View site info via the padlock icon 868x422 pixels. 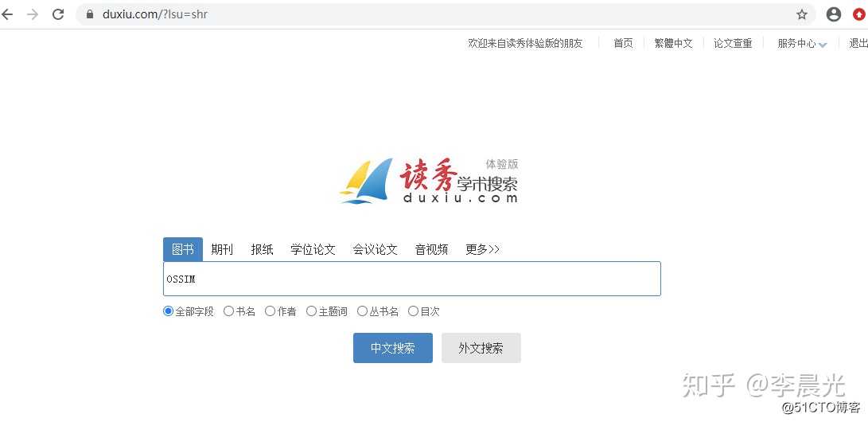(90, 14)
